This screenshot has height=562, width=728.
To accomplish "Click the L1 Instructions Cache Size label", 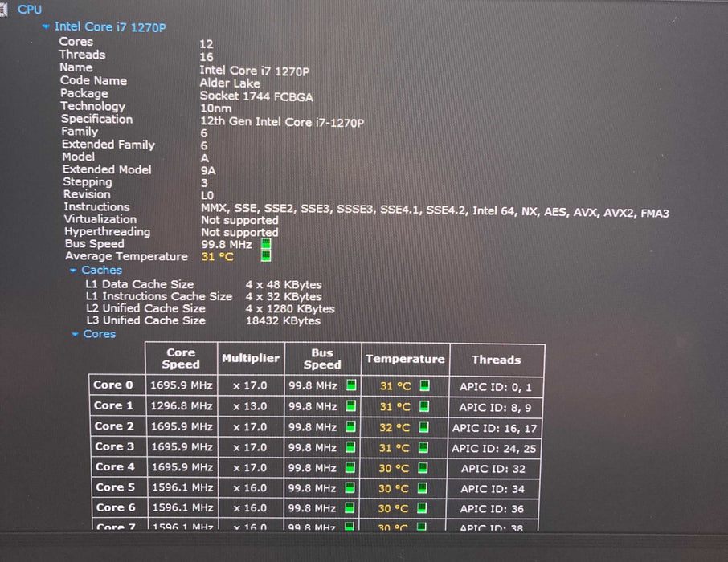I will 159,296.
